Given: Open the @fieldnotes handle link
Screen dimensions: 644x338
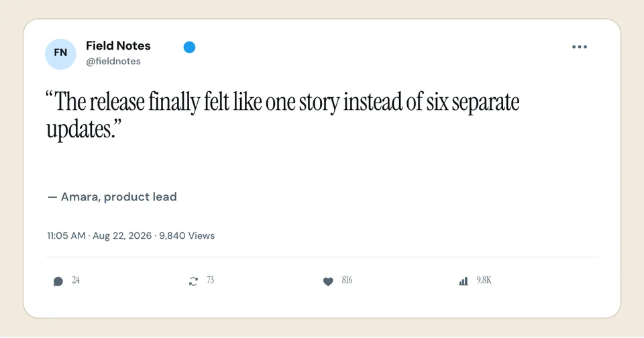Looking at the screenshot, I should [113, 61].
